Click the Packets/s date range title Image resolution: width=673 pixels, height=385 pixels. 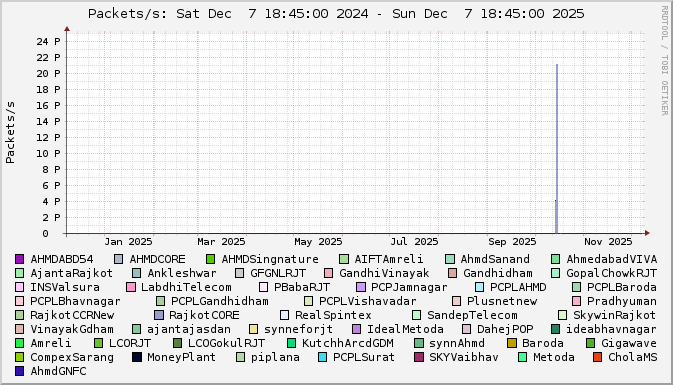point(336,14)
